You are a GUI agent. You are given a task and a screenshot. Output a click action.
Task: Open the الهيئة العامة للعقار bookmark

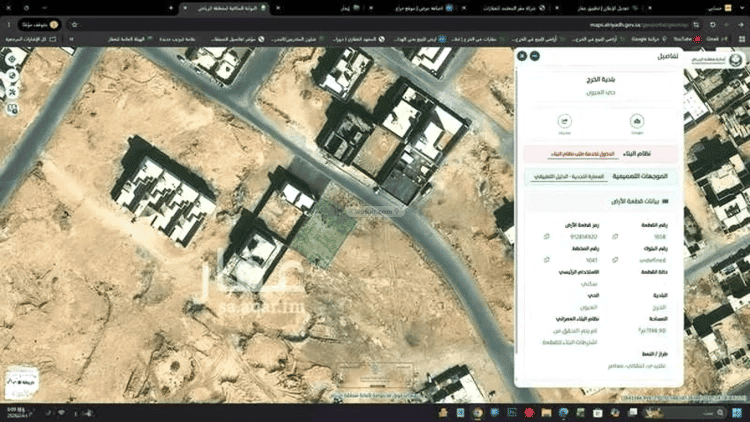click(130, 39)
